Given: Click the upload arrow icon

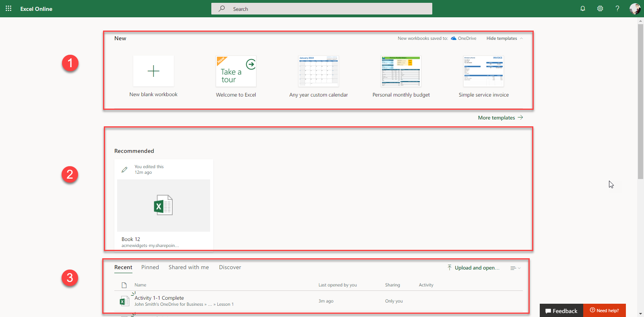Looking at the screenshot, I should click(450, 268).
